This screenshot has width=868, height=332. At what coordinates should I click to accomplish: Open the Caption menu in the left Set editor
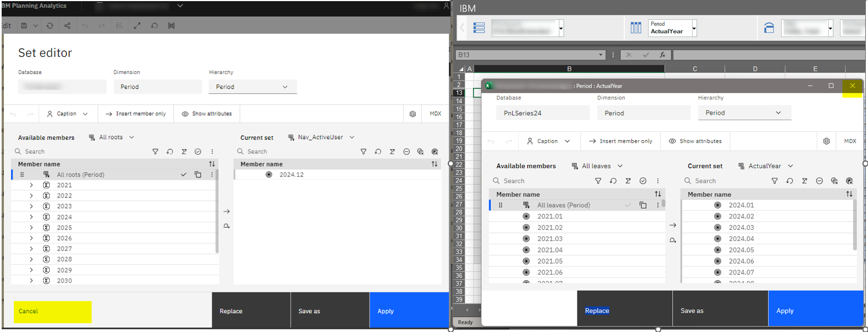pyautogui.click(x=67, y=114)
